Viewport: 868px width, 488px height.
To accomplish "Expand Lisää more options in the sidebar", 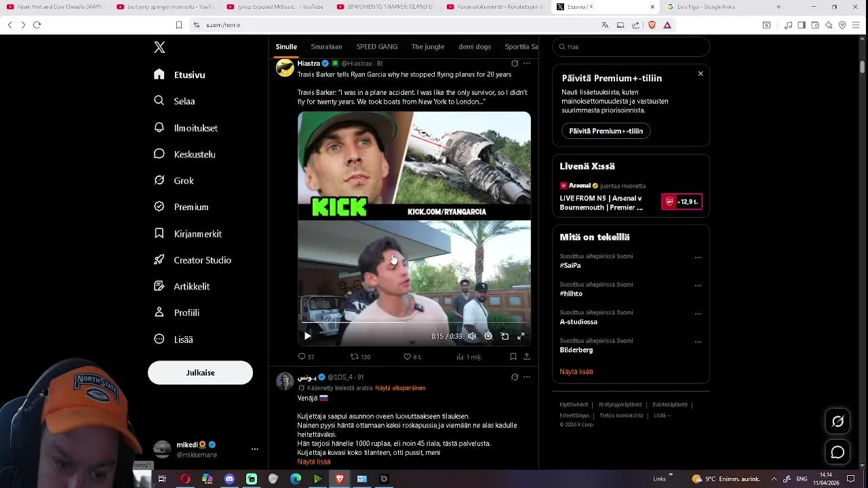I will coord(174,339).
